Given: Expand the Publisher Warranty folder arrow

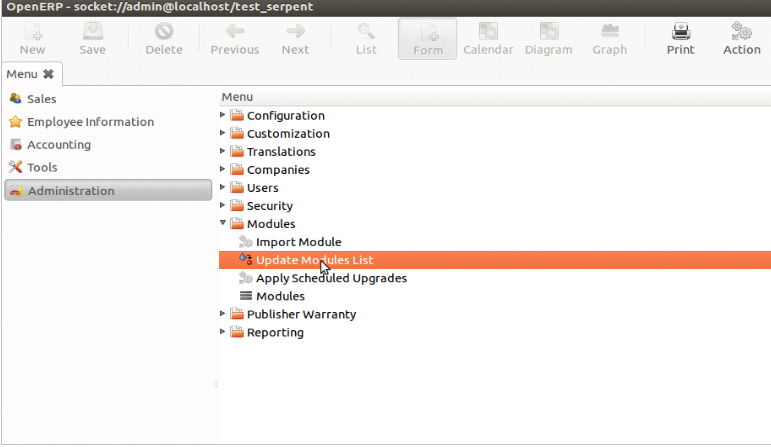Looking at the screenshot, I should tap(223, 313).
